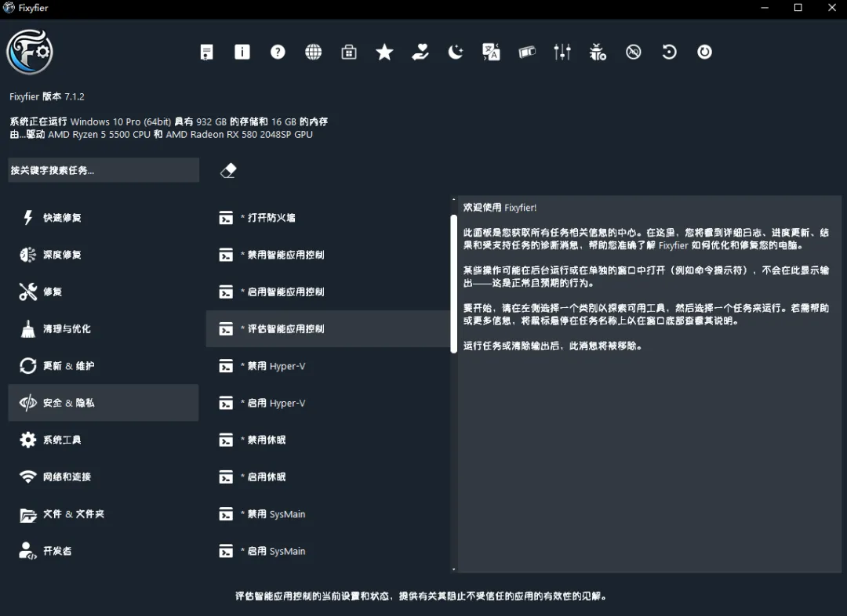
Task: Click the scrollbar up arrow in output panel
Action: click(454, 200)
